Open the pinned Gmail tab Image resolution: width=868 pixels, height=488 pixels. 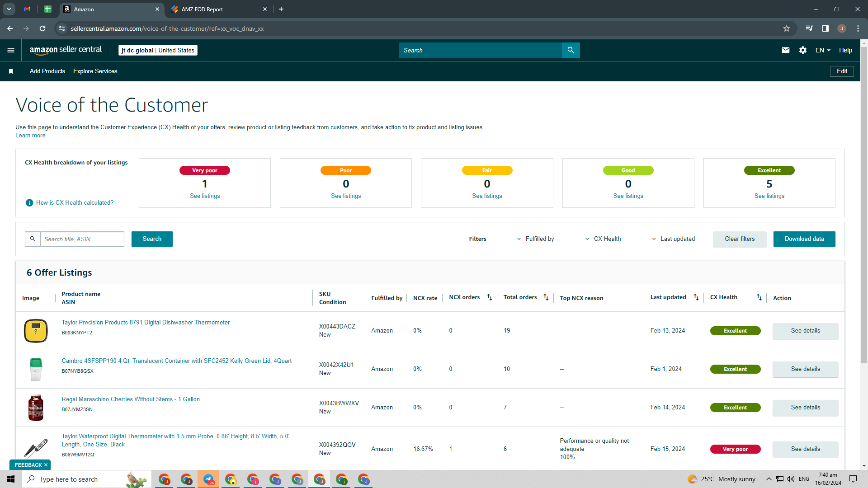click(x=27, y=9)
